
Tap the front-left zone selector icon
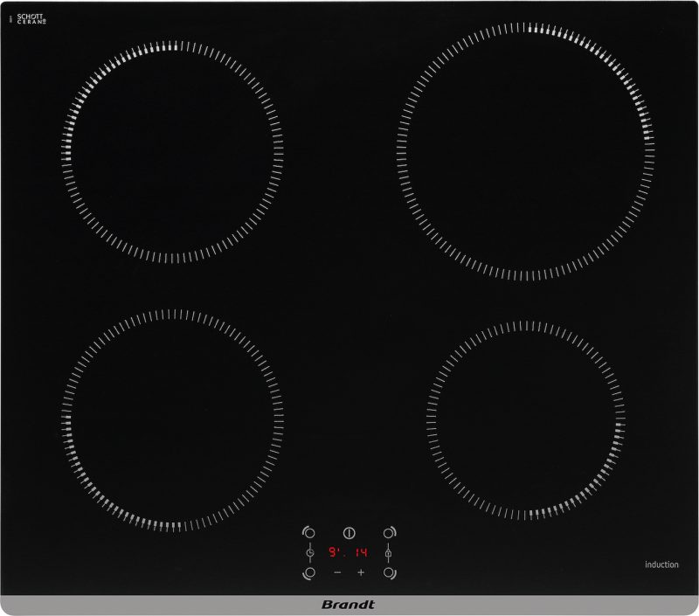(308, 573)
